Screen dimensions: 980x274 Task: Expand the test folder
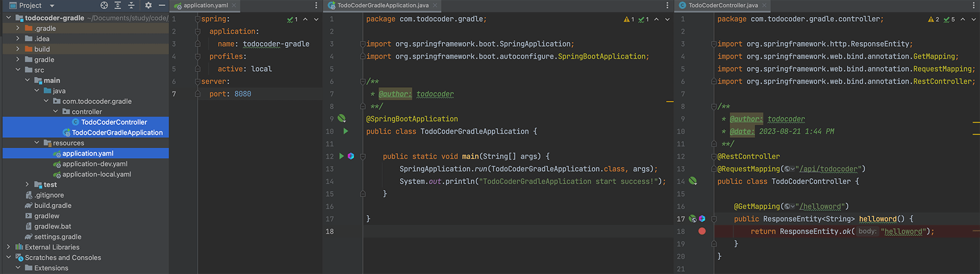[x=27, y=185]
